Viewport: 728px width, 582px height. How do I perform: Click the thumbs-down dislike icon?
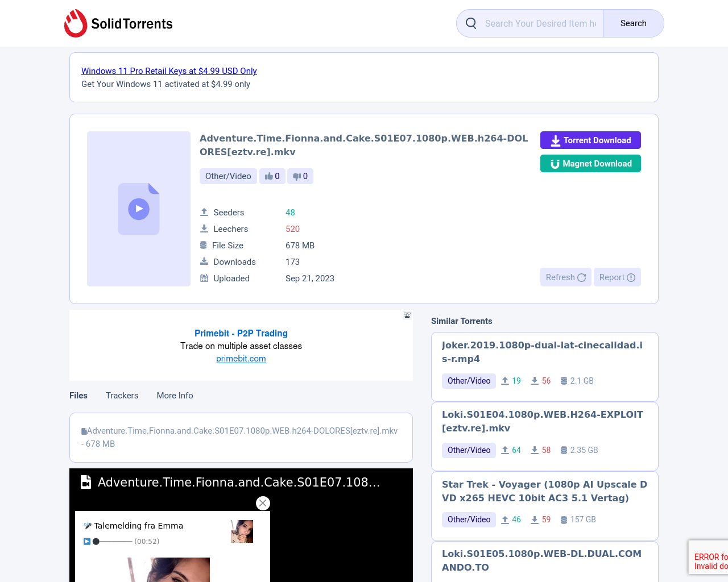pyautogui.click(x=297, y=176)
